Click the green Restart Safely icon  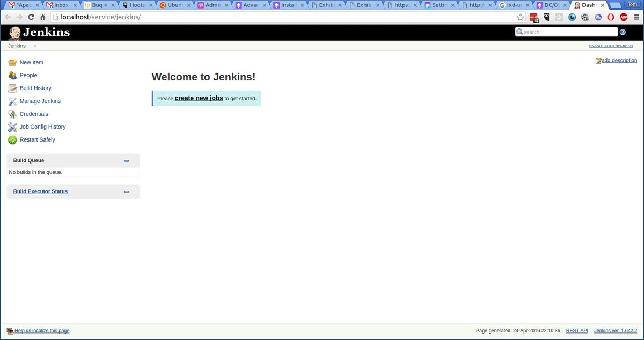(12, 140)
